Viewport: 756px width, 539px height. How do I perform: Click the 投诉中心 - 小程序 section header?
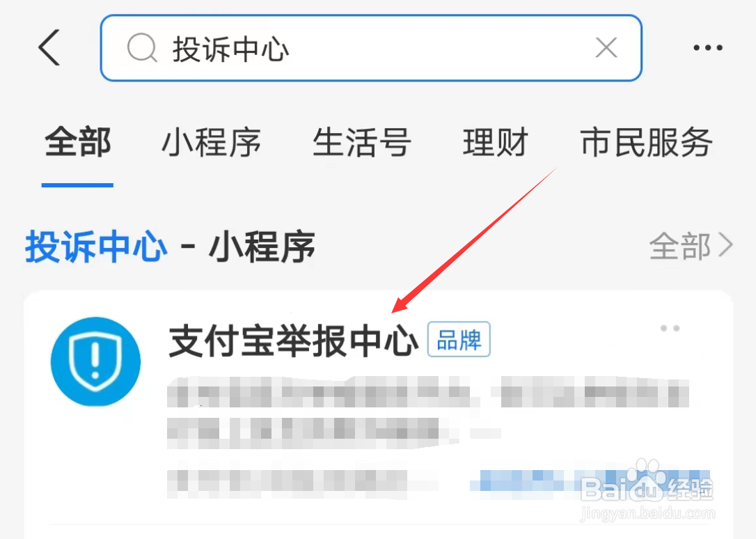170,247
